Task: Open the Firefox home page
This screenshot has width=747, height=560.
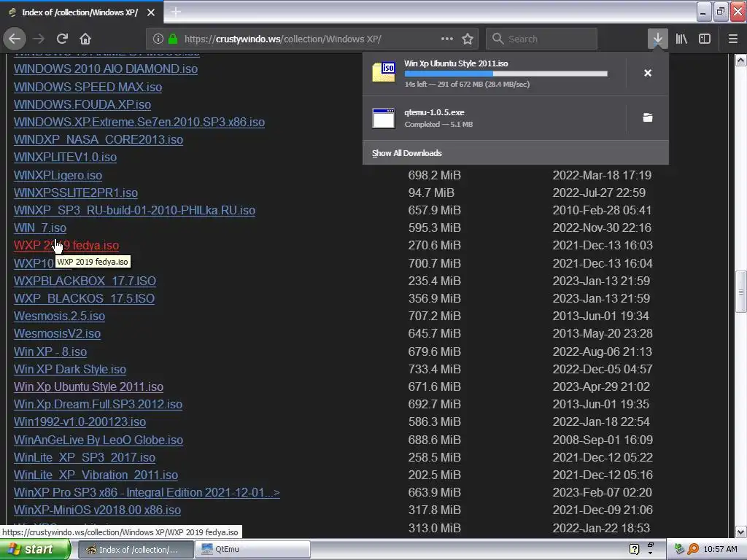Action: [85, 39]
